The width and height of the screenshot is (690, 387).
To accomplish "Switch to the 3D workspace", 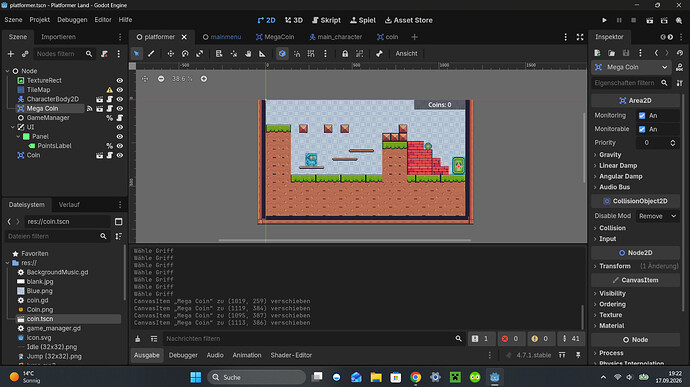I will [294, 20].
